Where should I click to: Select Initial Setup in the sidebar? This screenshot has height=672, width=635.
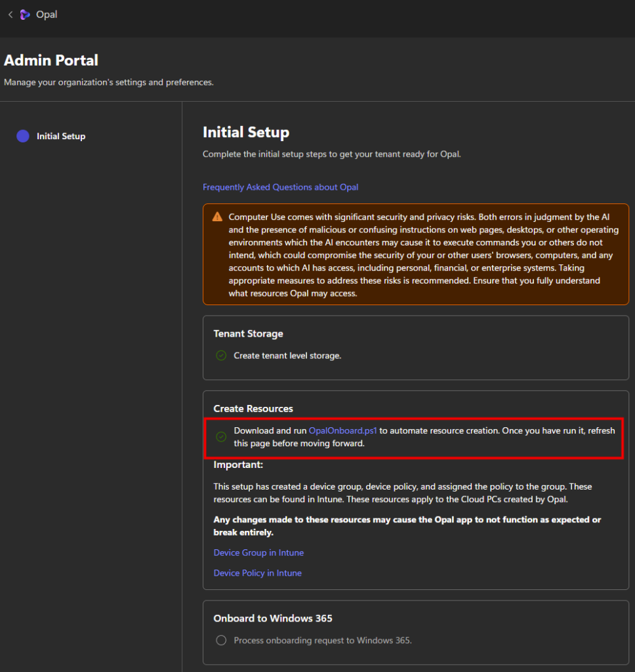pos(61,136)
